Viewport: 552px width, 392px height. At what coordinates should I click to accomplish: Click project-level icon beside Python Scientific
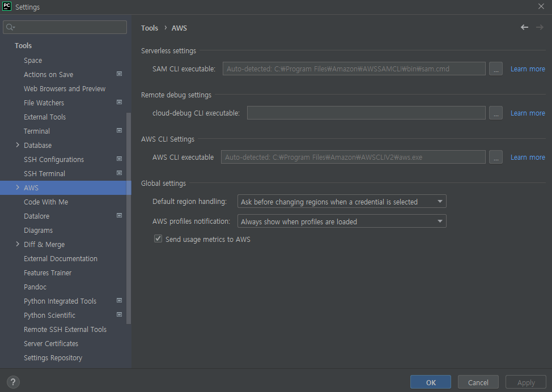(120, 314)
